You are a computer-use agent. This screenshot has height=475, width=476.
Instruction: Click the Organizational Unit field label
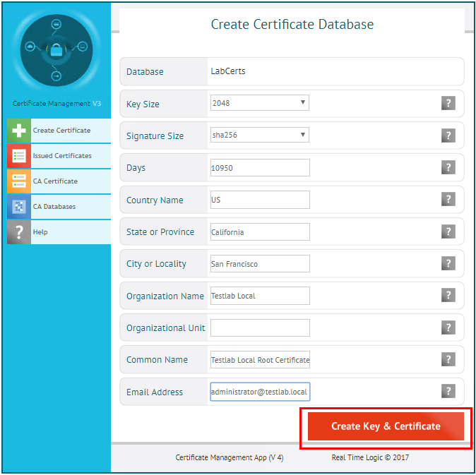pos(166,328)
